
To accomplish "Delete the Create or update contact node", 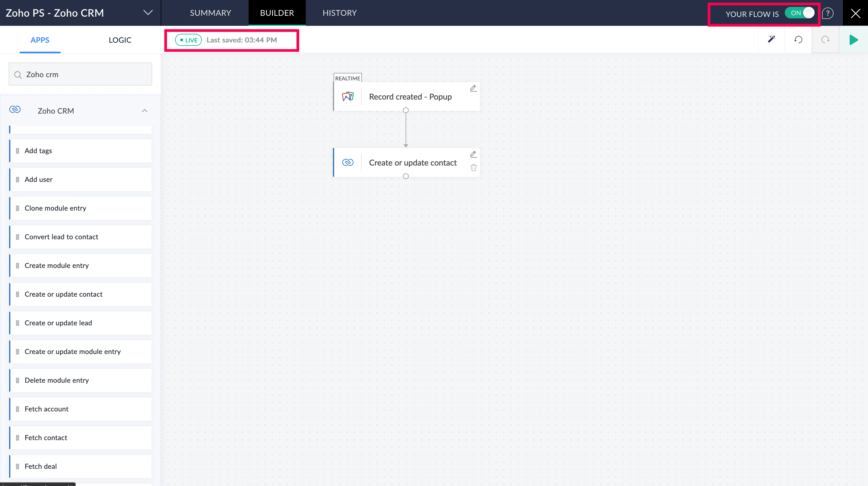I will click(473, 168).
